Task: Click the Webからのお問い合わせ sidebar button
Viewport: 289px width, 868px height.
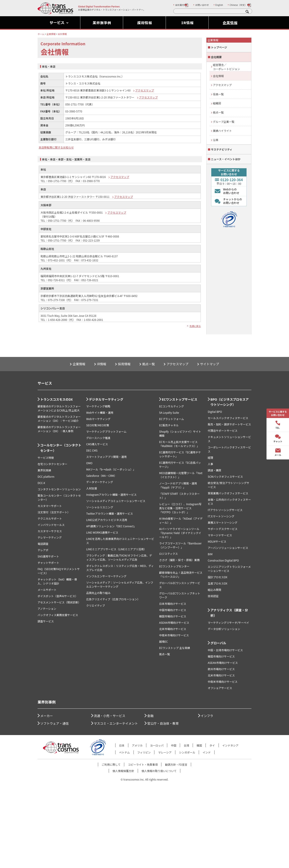Action: pyautogui.click(x=229, y=191)
